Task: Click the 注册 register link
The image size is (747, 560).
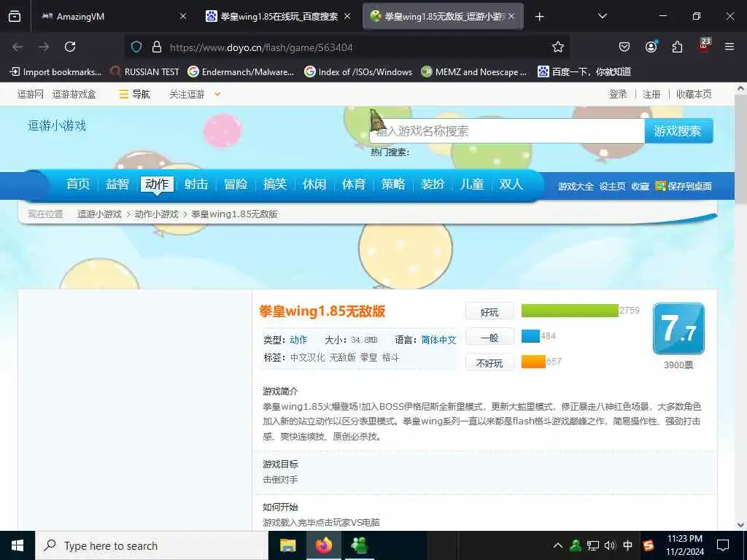Action: [x=651, y=94]
